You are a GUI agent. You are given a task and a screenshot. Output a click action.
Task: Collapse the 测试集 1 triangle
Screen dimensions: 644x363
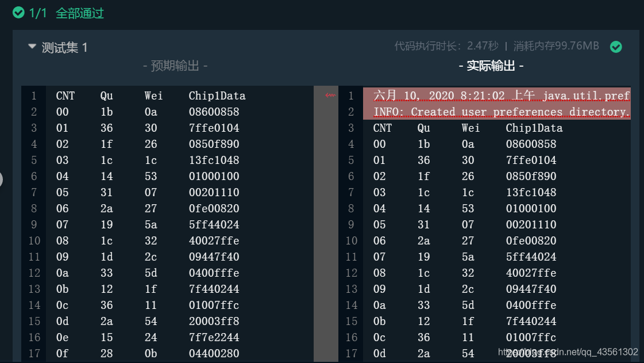click(32, 47)
